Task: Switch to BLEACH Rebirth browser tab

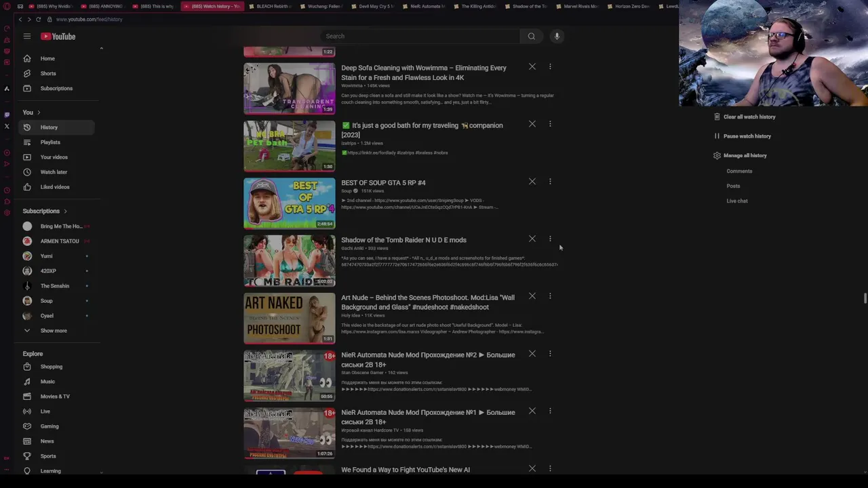Action: pyautogui.click(x=270, y=6)
